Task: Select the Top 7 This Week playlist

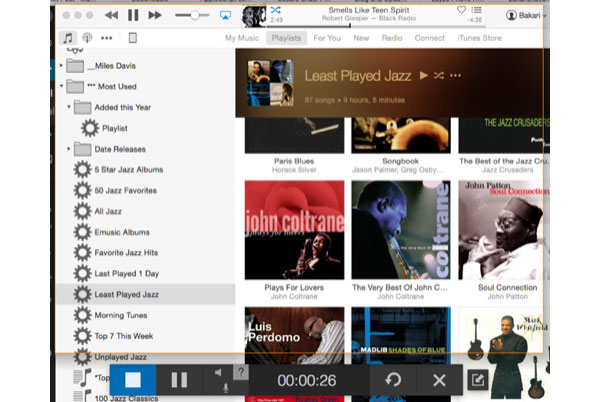Action: pyautogui.click(x=113, y=336)
